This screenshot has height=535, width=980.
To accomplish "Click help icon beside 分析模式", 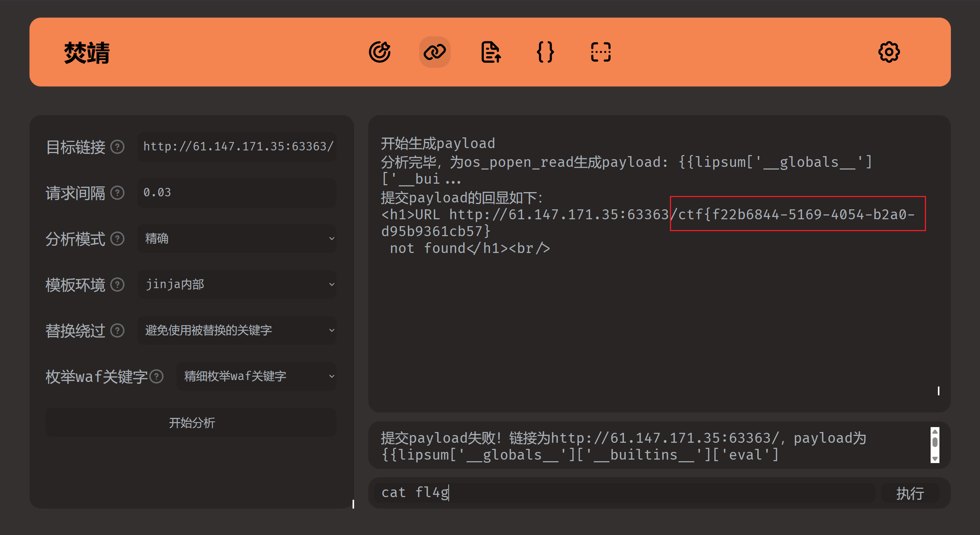I will 118,239.
